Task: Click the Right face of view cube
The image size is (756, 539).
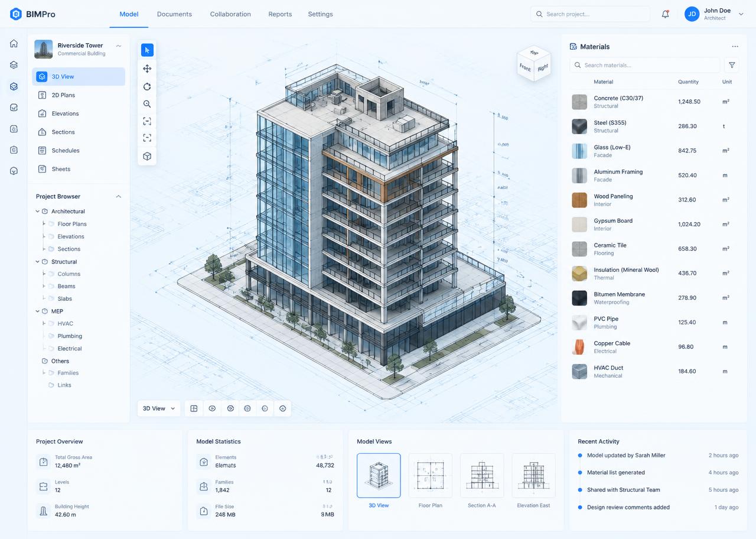Action: point(543,67)
